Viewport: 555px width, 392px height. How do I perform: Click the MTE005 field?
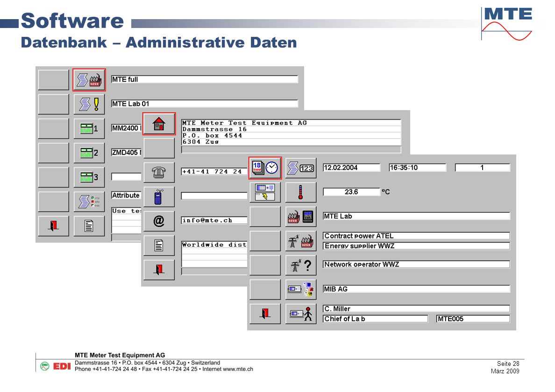[473, 319]
